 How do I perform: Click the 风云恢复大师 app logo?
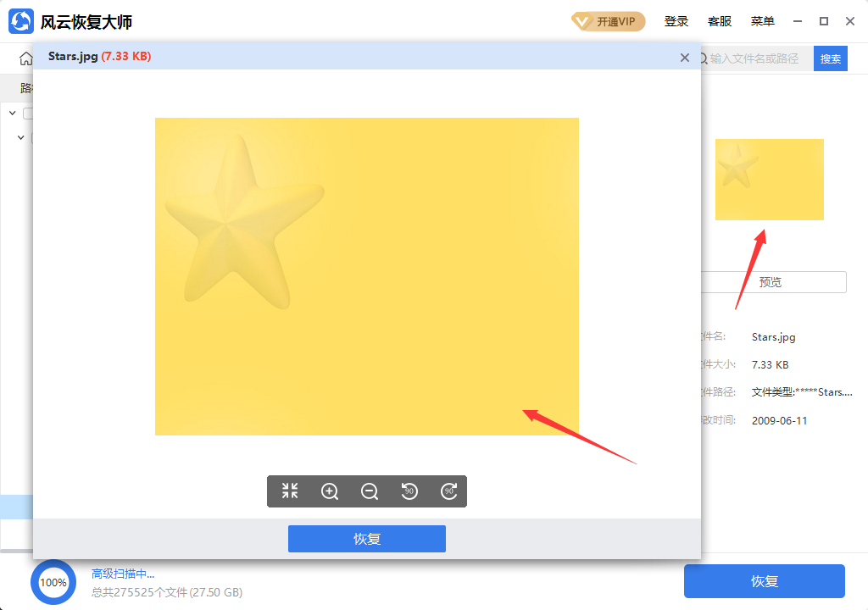pyautogui.click(x=21, y=21)
